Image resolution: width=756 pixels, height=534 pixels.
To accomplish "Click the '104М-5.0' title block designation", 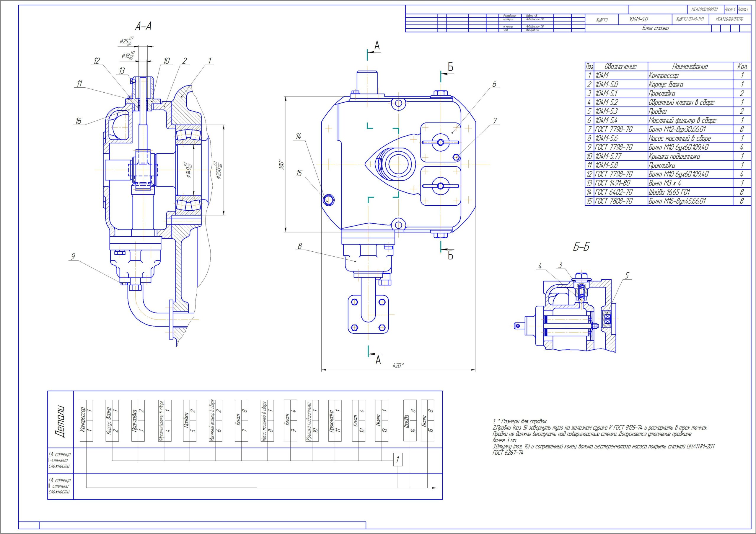I will 638,19.
